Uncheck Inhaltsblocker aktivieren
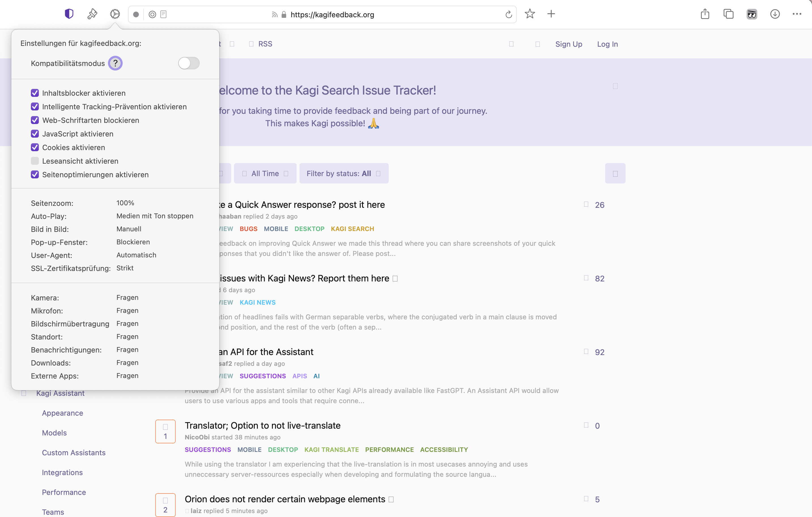 (x=35, y=93)
